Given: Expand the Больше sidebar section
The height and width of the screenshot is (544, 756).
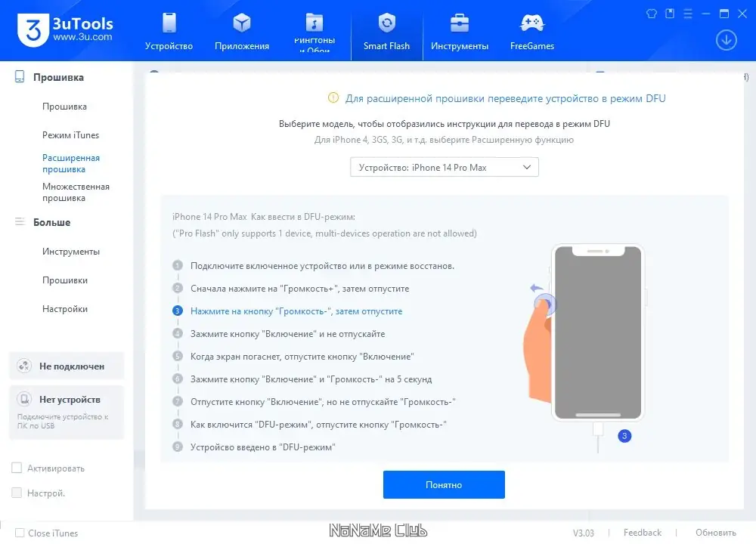Looking at the screenshot, I should click(x=51, y=222).
